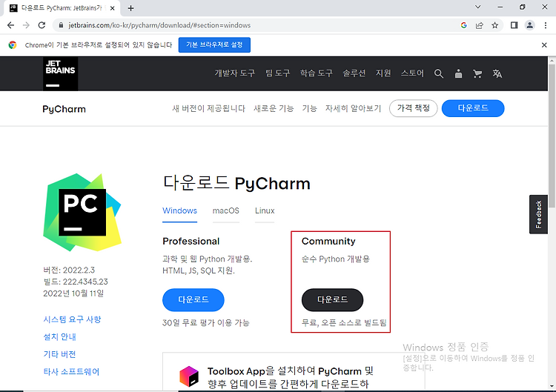This screenshot has width=556, height=392.
Task: Open the 스토어 menu
Action: (412, 73)
